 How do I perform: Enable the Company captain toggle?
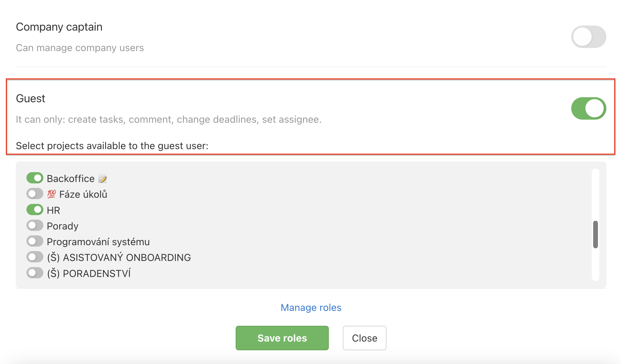[x=588, y=37]
